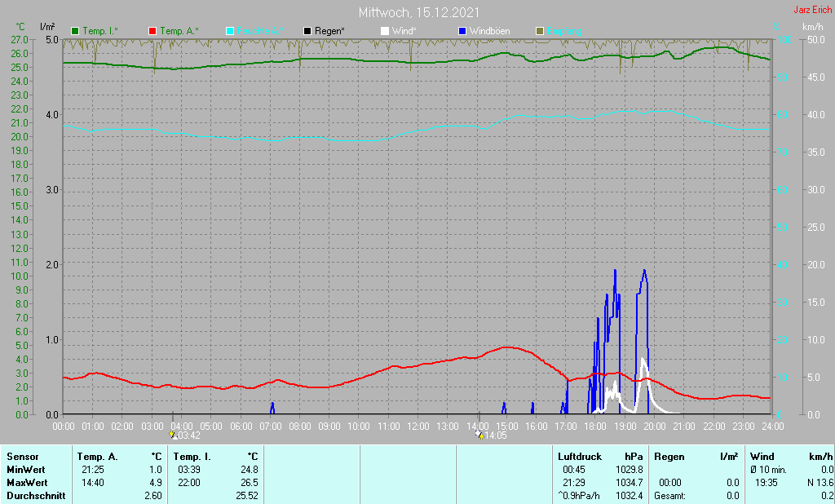835x504 pixels.
Task: Click the Temp. A. maximum time '14:40'
Action: [x=93, y=482]
